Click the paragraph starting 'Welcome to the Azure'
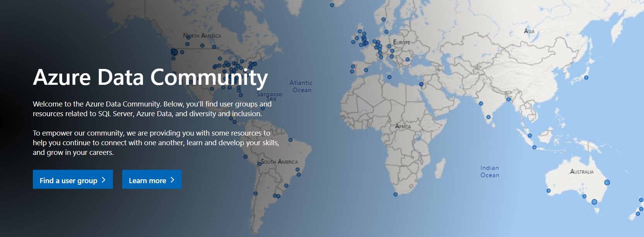 pyautogui.click(x=152, y=109)
